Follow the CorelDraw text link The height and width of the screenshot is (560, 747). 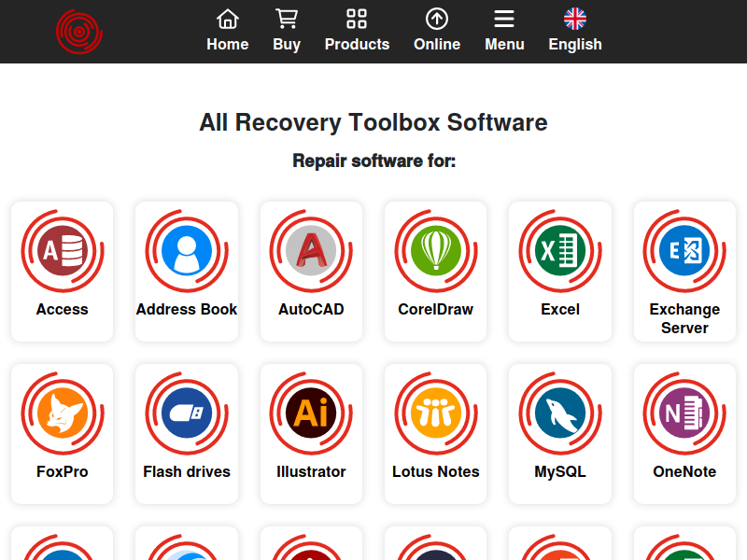(436, 310)
